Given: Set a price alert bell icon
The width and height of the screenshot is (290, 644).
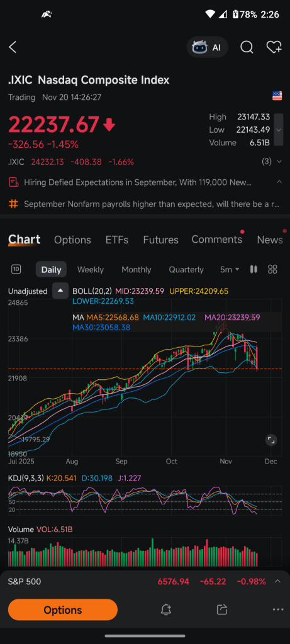Looking at the screenshot, I should point(166,609).
